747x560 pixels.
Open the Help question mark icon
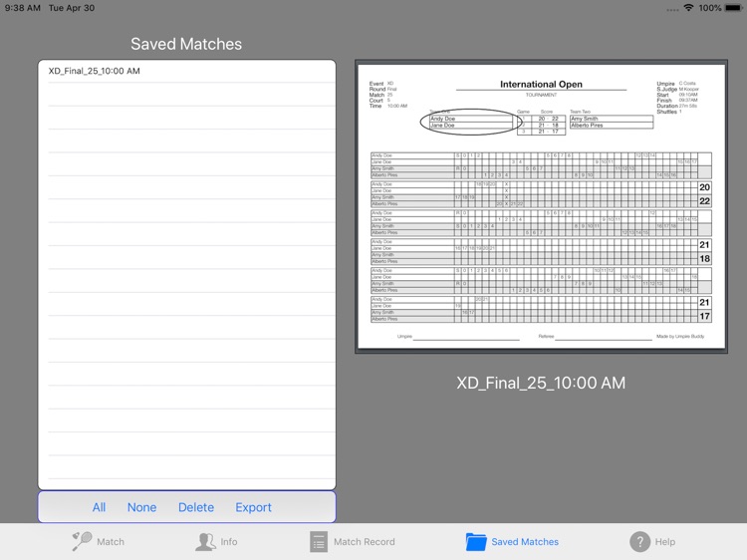[x=639, y=542]
